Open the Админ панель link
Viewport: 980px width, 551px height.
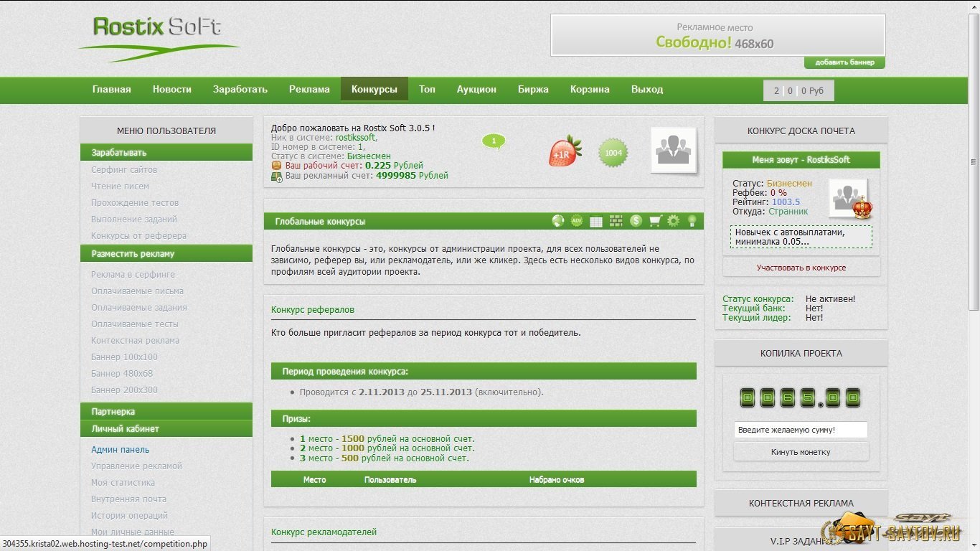pyautogui.click(x=120, y=450)
